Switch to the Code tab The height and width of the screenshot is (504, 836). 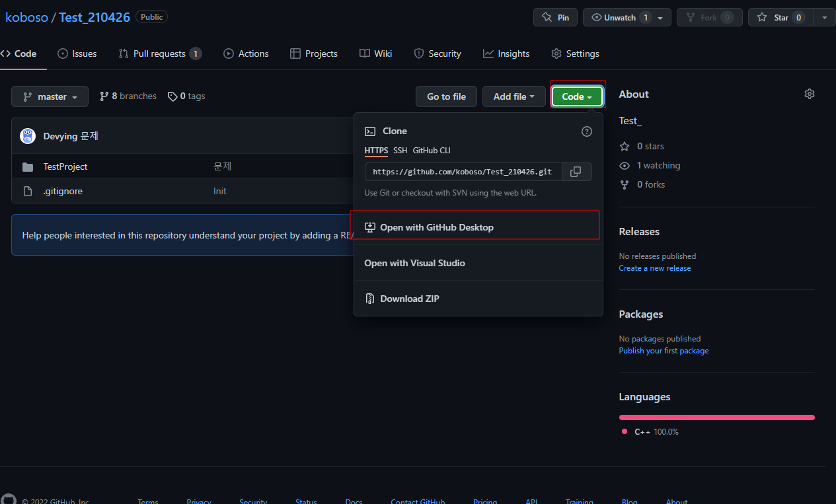tap(19, 54)
